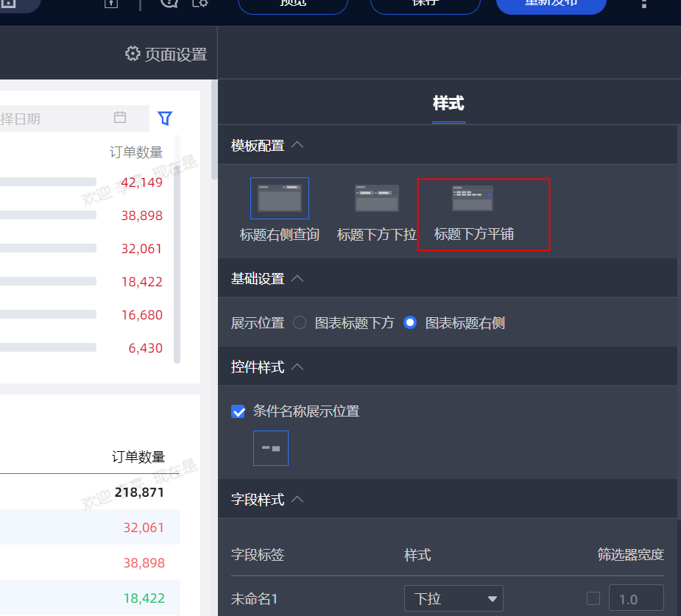
Task: Collapse the 字段样式 section
Action: [297, 499]
